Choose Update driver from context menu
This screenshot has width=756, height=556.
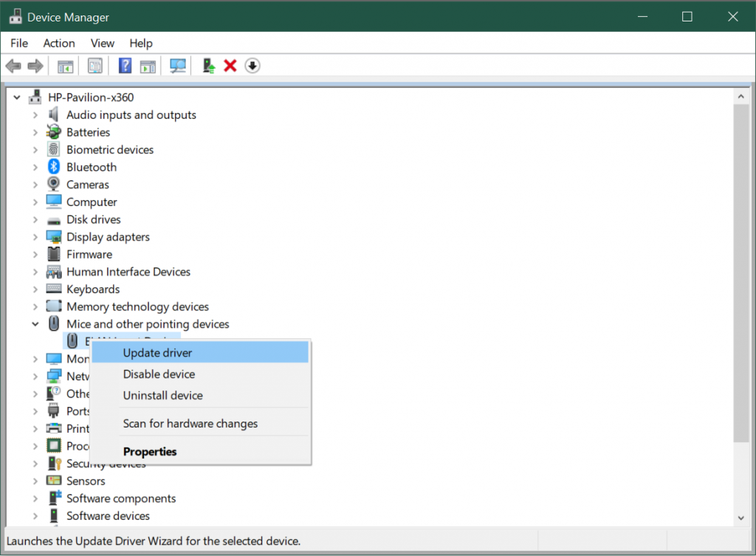[199, 352]
